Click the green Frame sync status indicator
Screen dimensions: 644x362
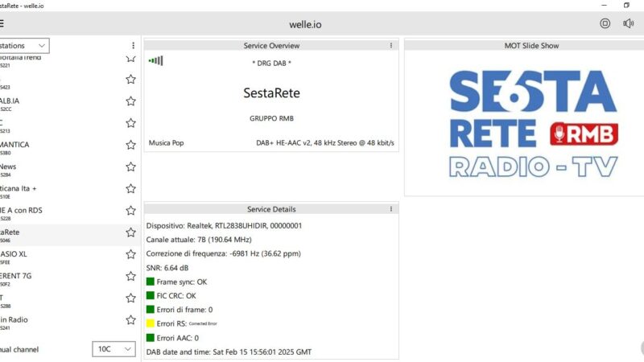pos(151,282)
